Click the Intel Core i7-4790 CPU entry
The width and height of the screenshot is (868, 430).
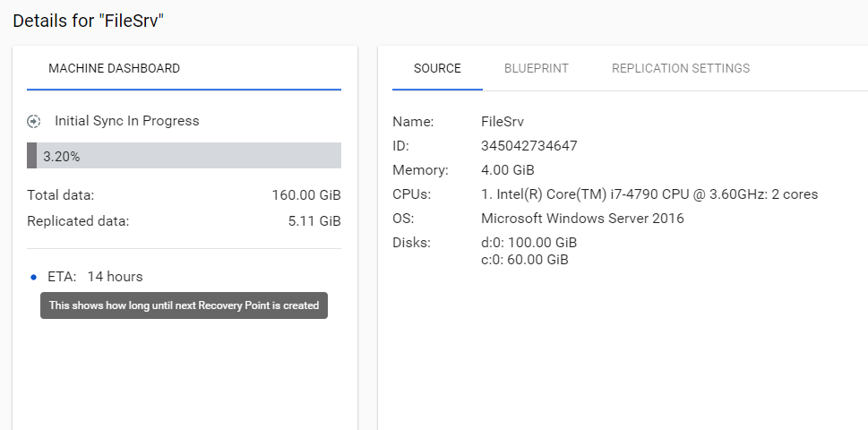coord(649,194)
